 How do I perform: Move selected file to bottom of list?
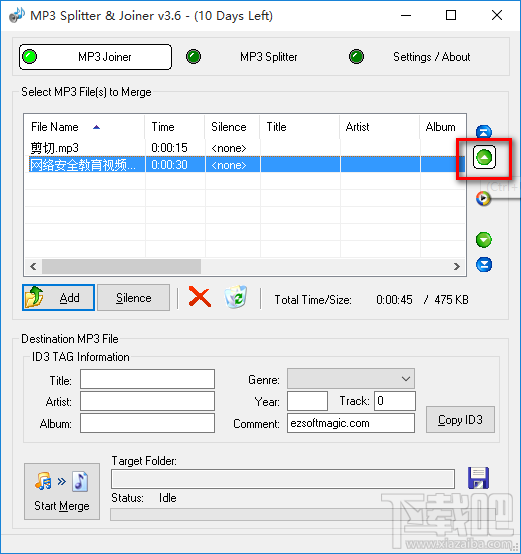click(x=484, y=264)
